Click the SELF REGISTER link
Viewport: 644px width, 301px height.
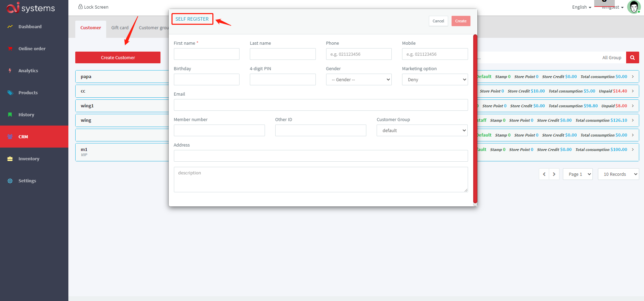pyautogui.click(x=192, y=19)
